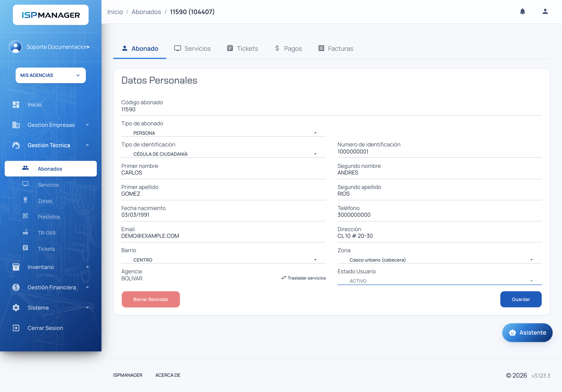This screenshot has height=392, width=562.
Task: Open the Zona dropdown Casco urbano
Action: [440, 260]
